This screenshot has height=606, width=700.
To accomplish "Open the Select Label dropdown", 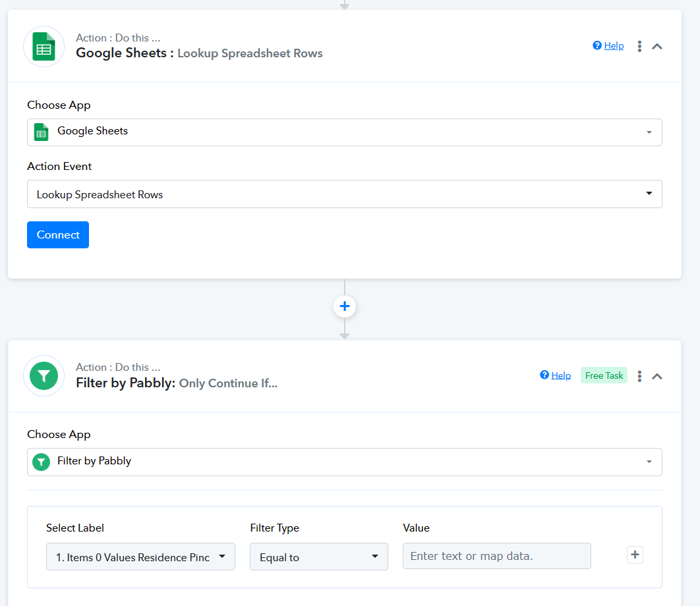I will click(x=140, y=557).
